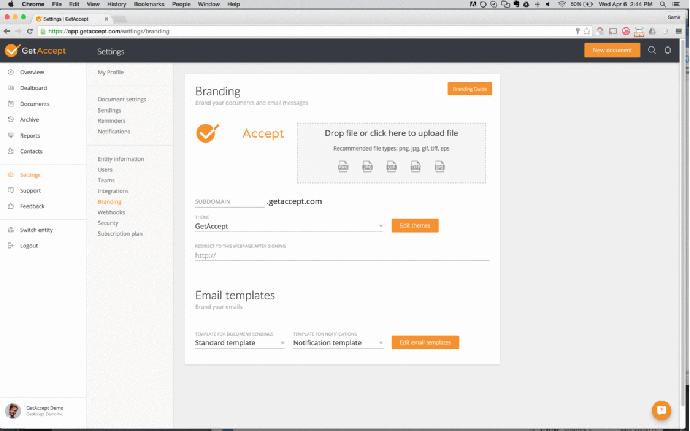Click the Feedback sidebar icon
The height and width of the screenshot is (431, 690).
click(x=11, y=206)
